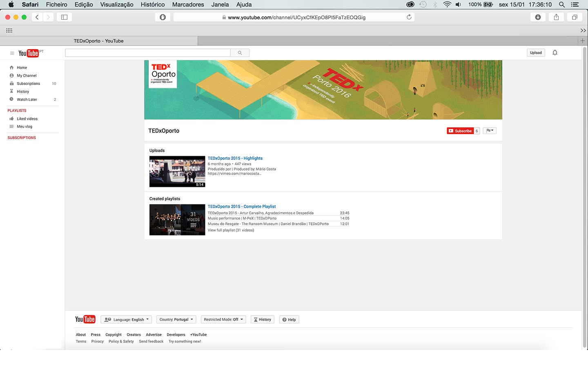Open the Visualização menu
The image size is (588, 368).
pos(117,4)
